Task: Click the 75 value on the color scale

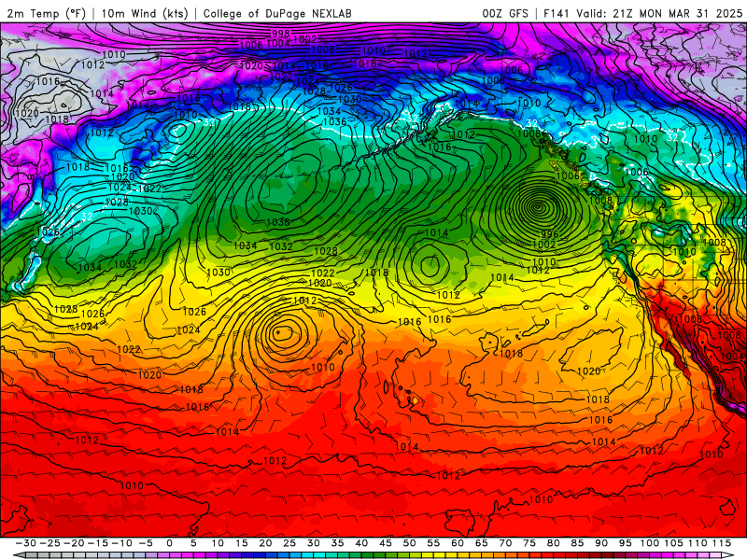Action: point(529,543)
